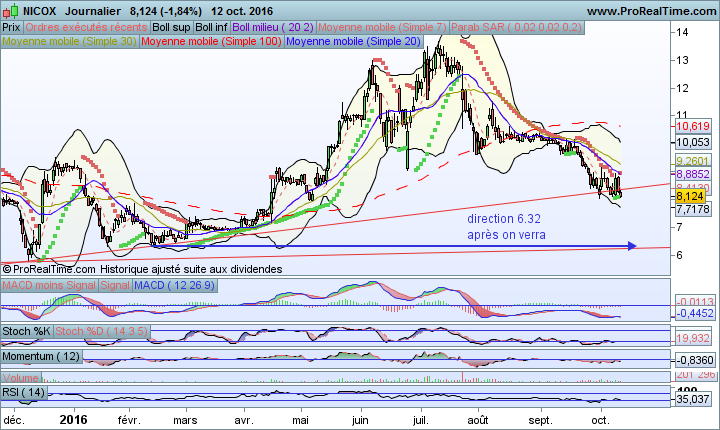Screen dimensions: 720x430
Task: Click the 14 price scale label
Action: pos(682,32)
